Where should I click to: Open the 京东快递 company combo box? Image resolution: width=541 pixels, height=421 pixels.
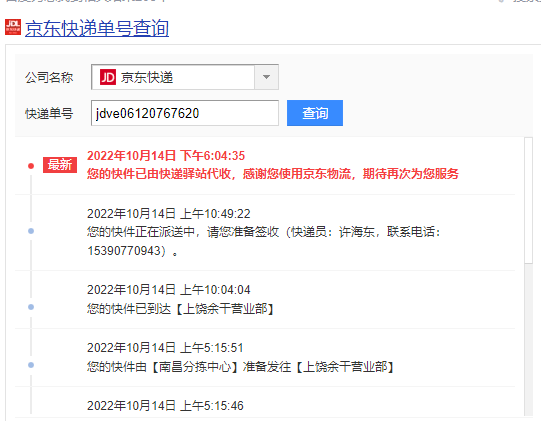(x=185, y=77)
